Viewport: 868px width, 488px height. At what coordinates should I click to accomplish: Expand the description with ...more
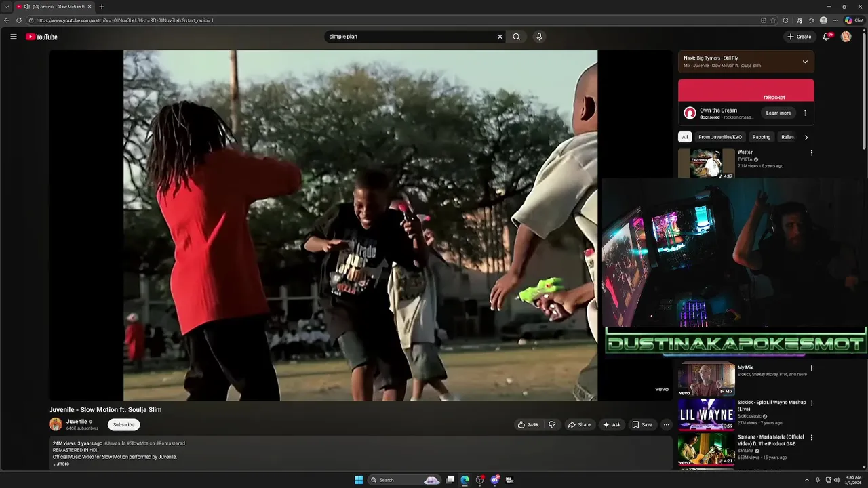(62, 464)
